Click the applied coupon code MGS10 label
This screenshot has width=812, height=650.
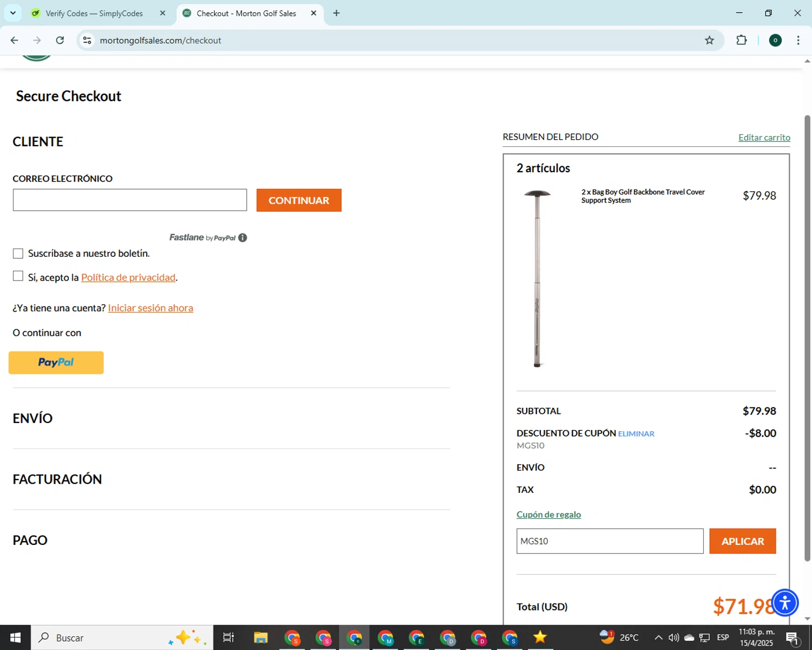coord(531,446)
